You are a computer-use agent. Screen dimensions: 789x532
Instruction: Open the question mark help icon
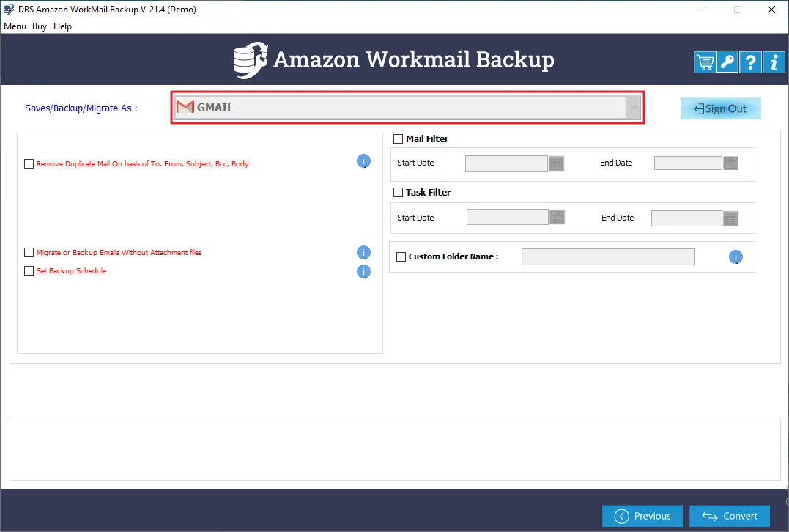750,62
